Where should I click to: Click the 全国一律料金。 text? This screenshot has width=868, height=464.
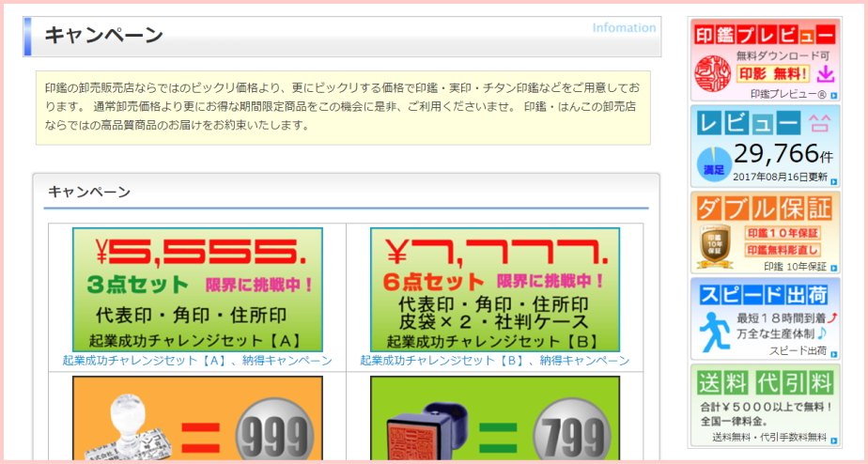click(x=733, y=422)
